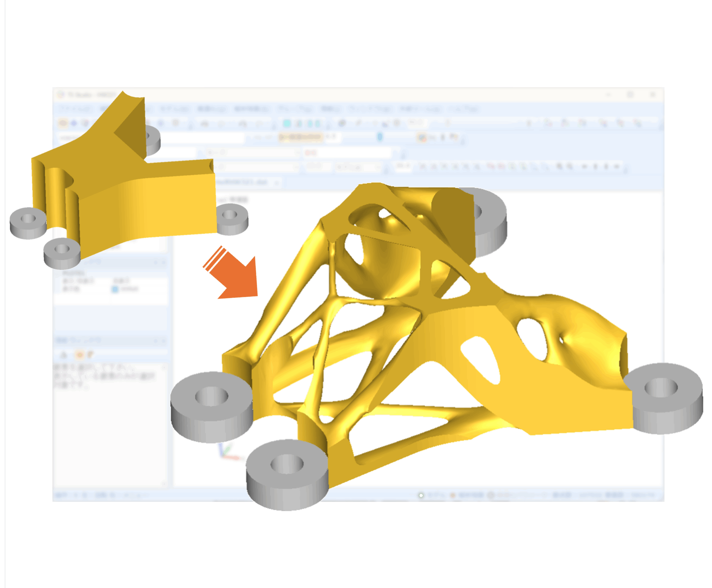This screenshot has width=712, height=588.
Task: Click the black dot indicator in status bar
Action: 421,495
